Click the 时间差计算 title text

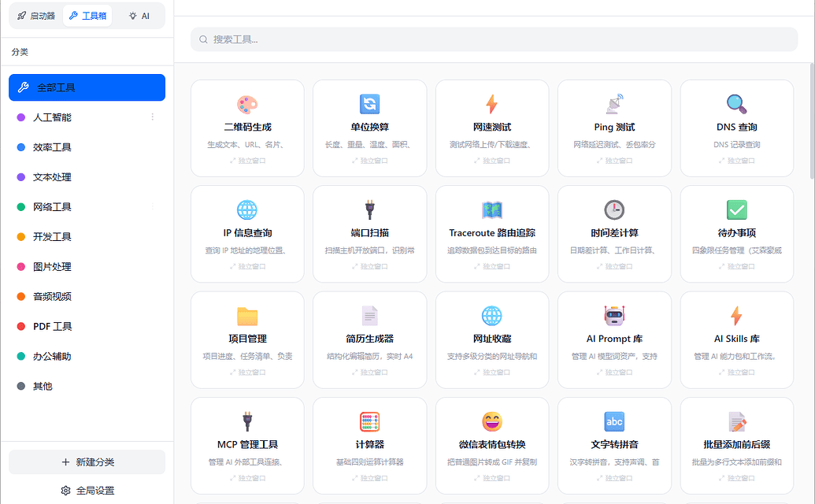point(614,233)
